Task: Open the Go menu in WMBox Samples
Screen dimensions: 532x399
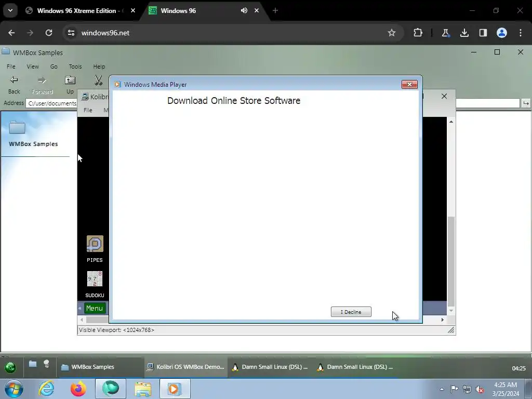Action: [54, 66]
